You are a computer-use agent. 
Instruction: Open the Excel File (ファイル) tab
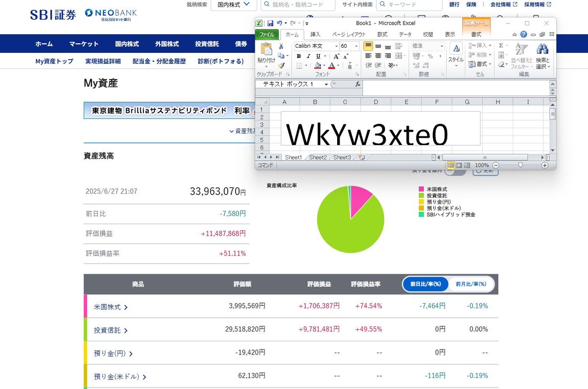pos(267,34)
